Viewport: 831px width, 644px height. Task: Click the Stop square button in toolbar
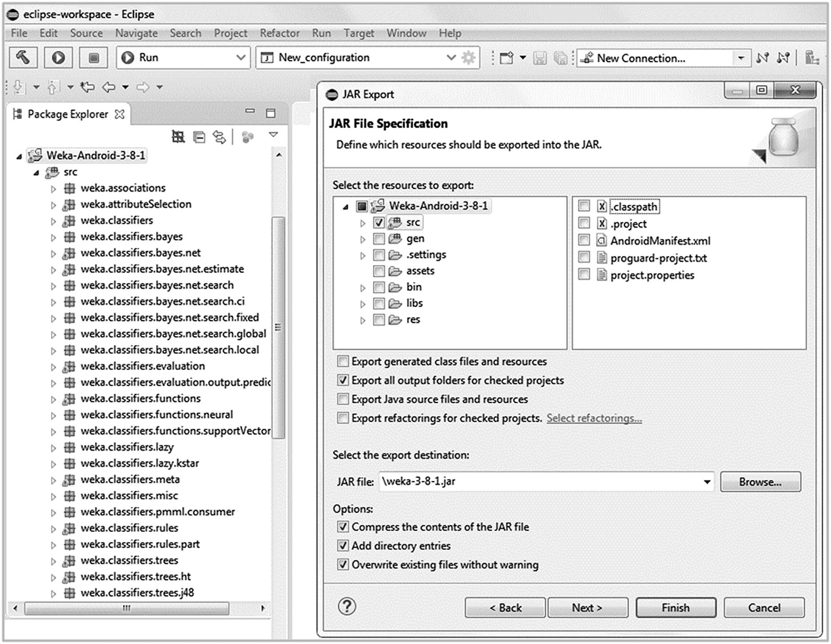click(93, 58)
